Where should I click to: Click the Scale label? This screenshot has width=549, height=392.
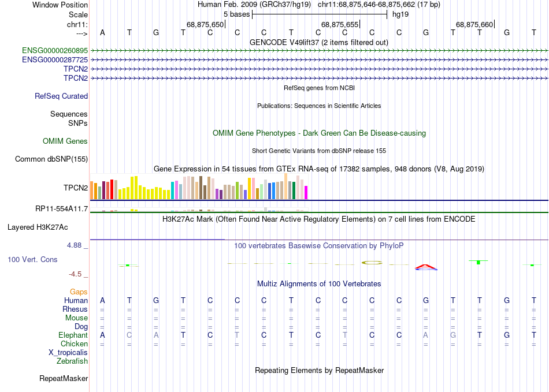(x=79, y=14)
